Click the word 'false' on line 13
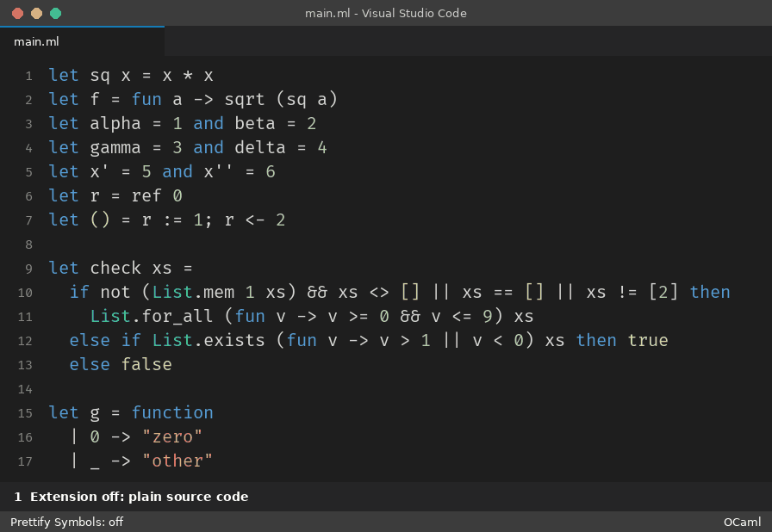This screenshot has height=532, width=772. [146, 364]
